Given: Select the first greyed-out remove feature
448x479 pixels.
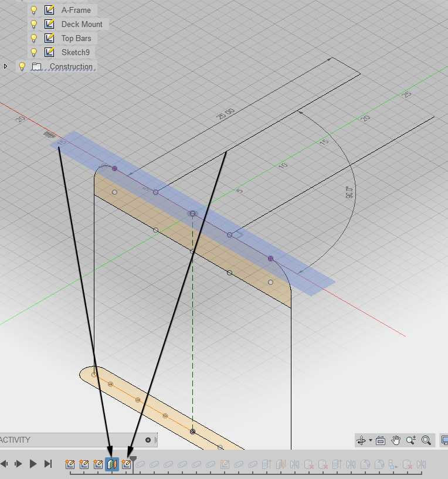Looking at the screenshot, I should (309, 464).
